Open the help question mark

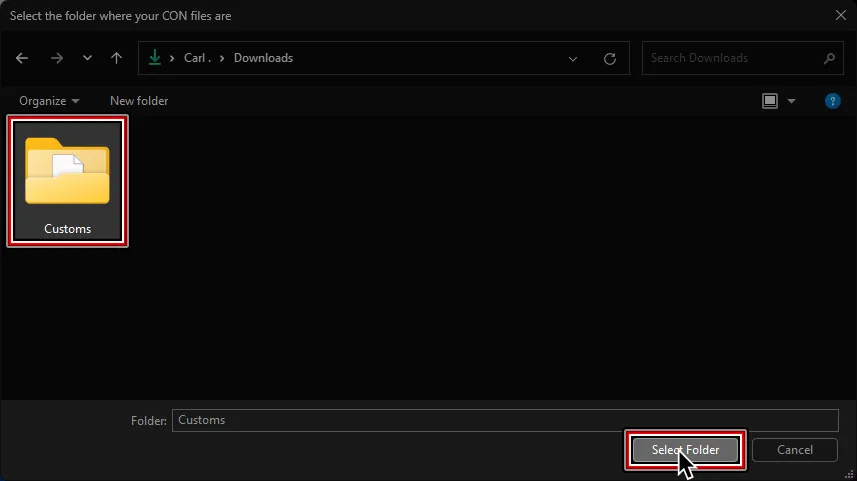tap(832, 101)
